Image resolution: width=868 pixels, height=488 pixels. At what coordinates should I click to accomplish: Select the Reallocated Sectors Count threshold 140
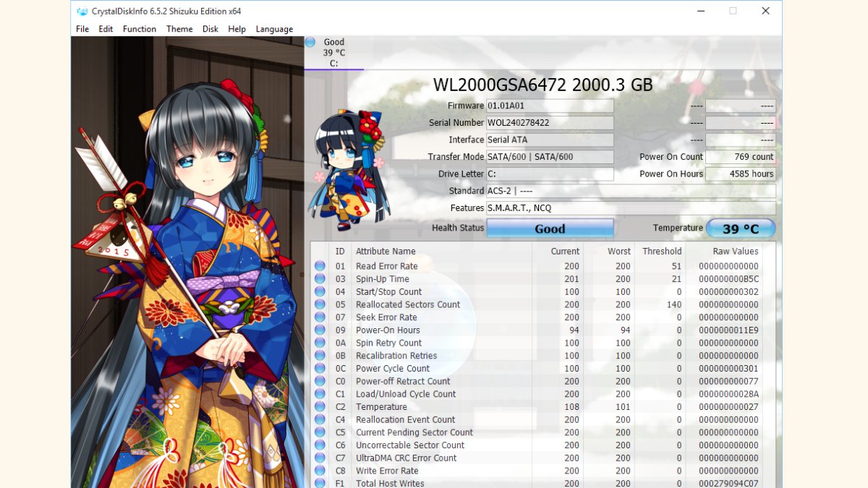point(674,304)
